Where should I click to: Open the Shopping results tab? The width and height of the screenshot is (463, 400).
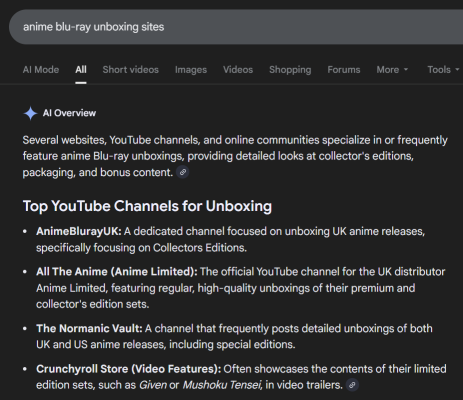click(290, 70)
